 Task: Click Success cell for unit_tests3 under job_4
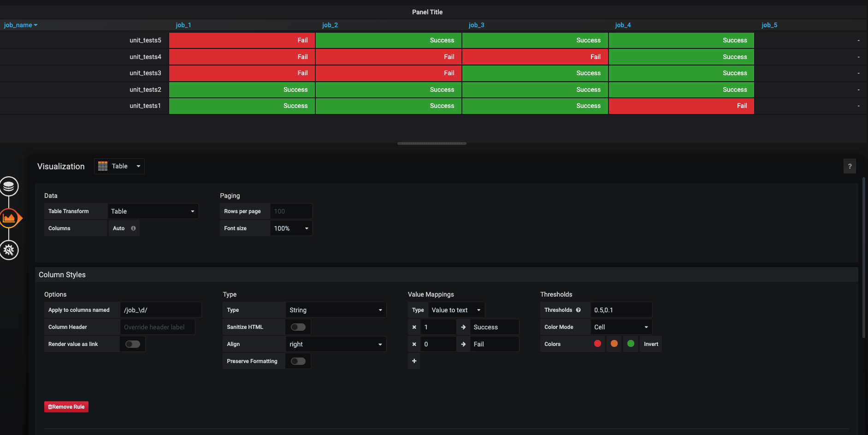(x=681, y=73)
